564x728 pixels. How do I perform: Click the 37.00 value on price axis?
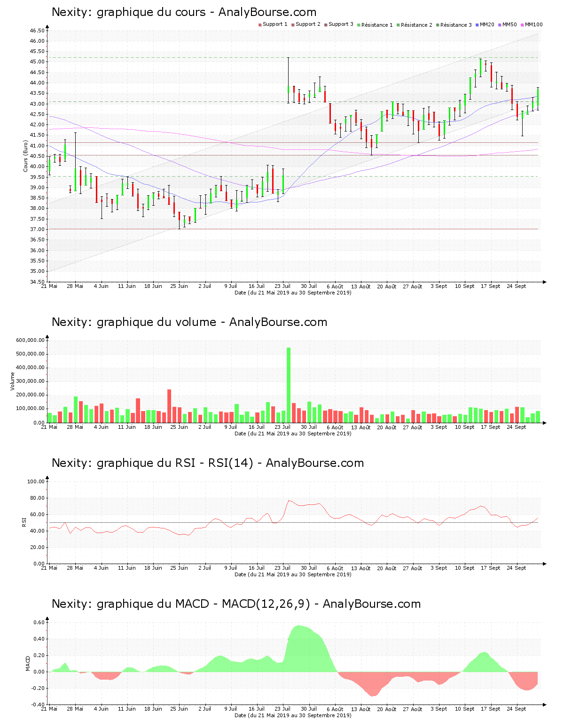[37, 229]
